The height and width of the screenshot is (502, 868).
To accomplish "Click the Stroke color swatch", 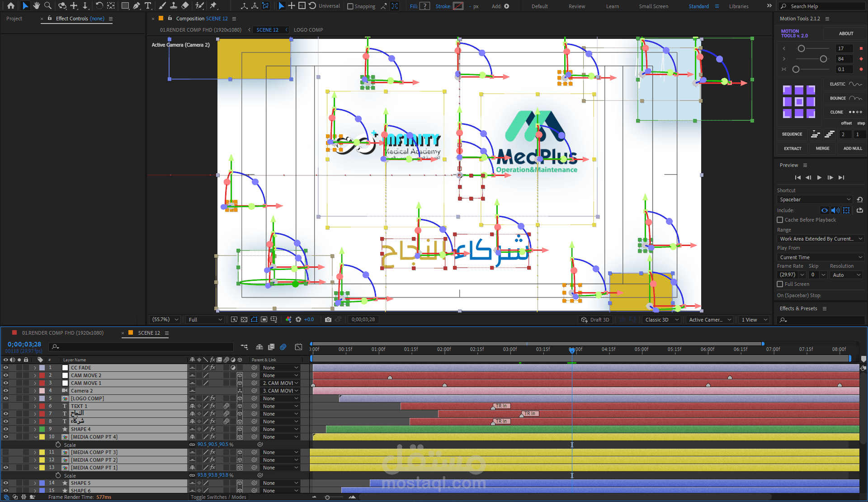I will point(458,6).
